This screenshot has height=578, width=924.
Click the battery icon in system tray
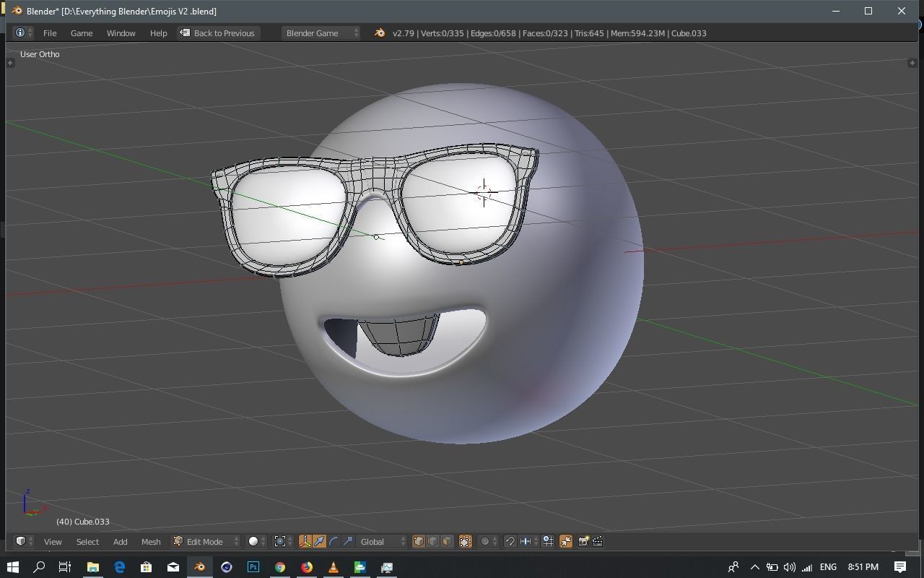[772, 567]
